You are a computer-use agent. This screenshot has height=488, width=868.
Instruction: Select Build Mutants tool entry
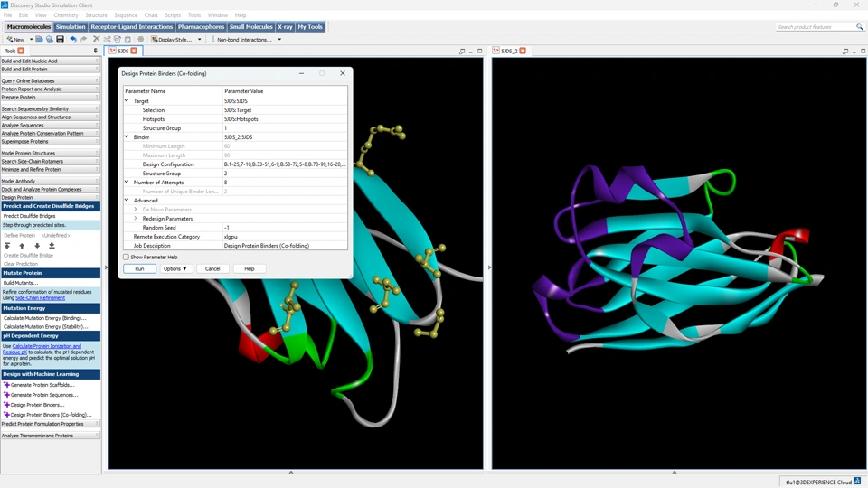[21, 283]
